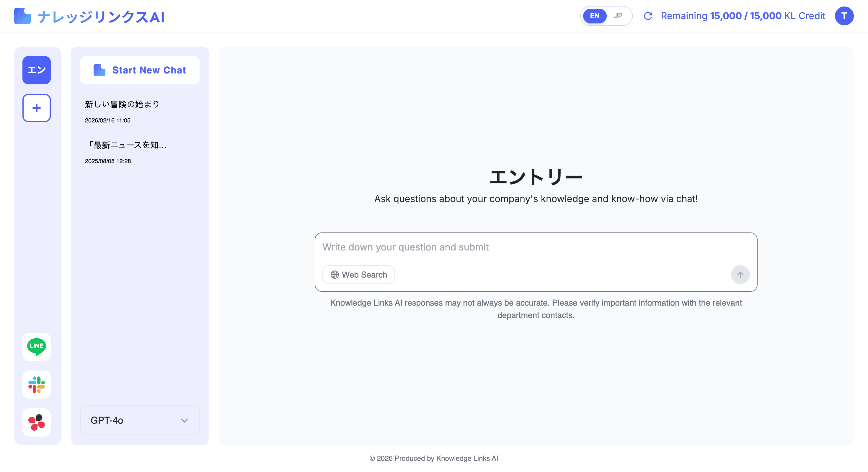Select the エン workspace icon

(36, 70)
